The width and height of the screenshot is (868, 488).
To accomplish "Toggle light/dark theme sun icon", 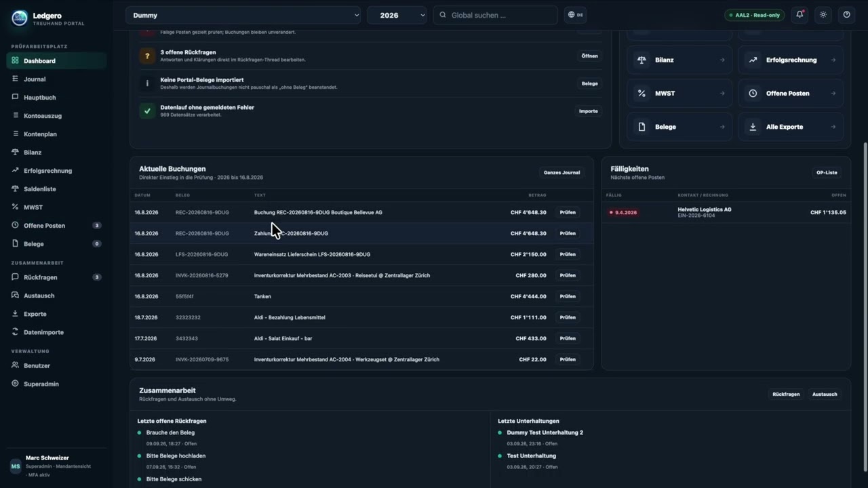I will tap(823, 15).
